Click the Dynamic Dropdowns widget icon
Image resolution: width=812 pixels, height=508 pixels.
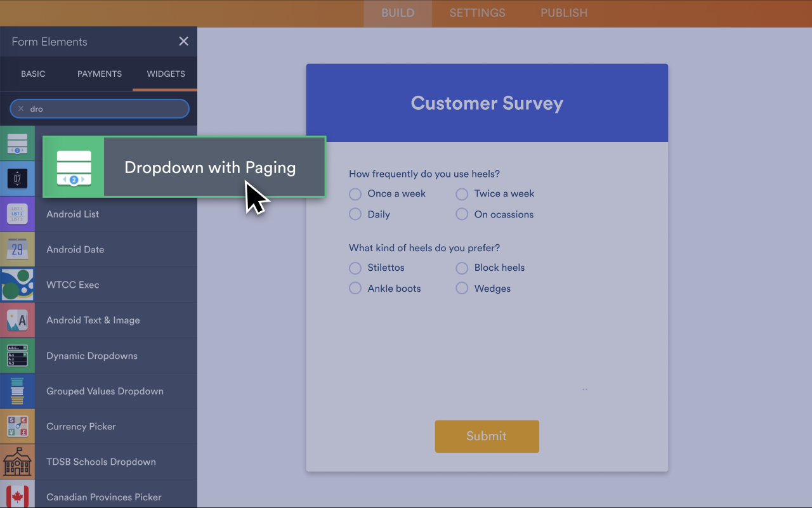[18, 356]
